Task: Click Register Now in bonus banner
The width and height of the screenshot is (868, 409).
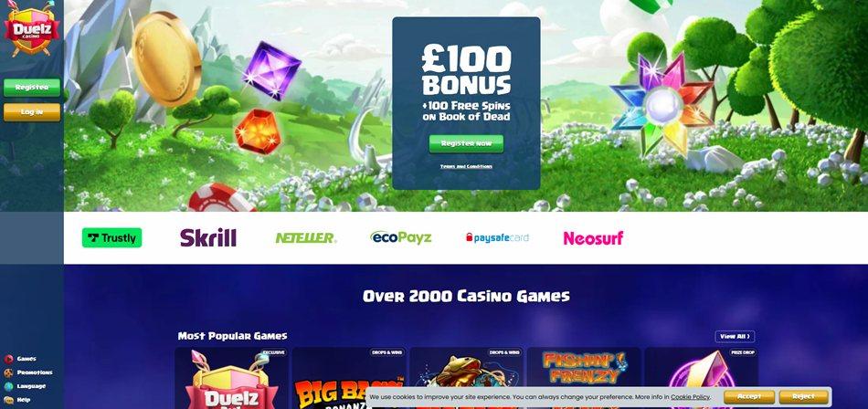Action: click(466, 144)
